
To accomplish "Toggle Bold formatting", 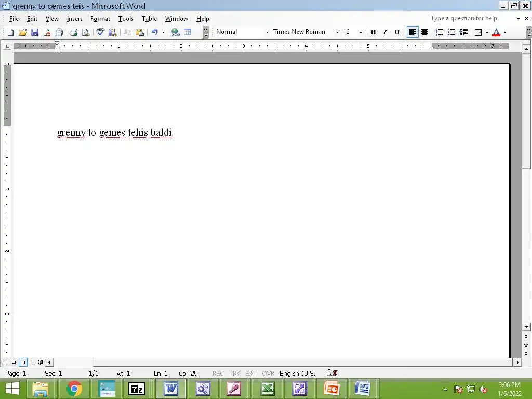I will [373, 32].
